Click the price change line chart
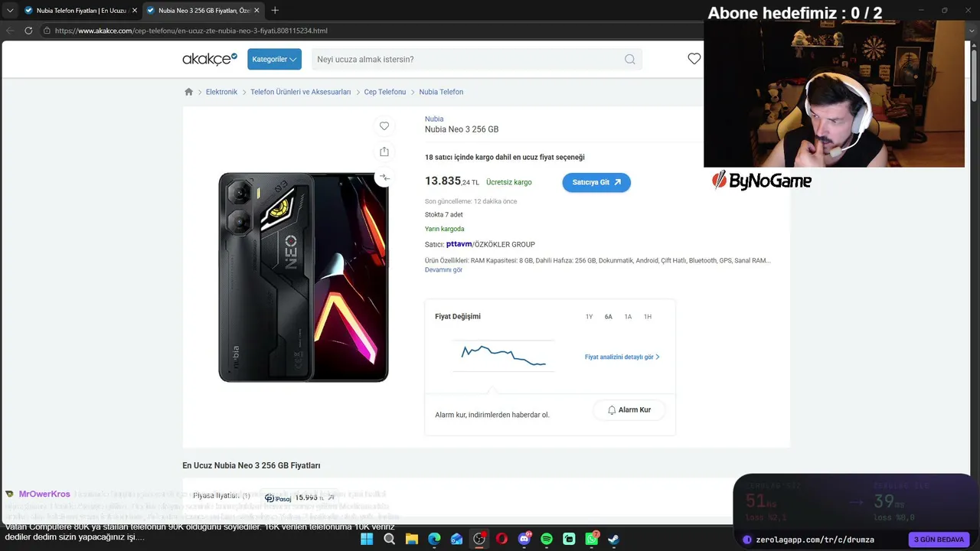This screenshot has height=551, width=980. pyautogui.click(x=504, y=356)
